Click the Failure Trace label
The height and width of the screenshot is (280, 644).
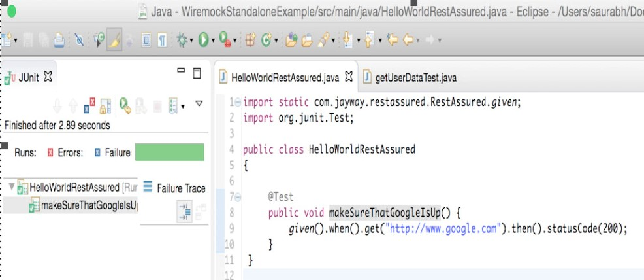coord(181,188)
